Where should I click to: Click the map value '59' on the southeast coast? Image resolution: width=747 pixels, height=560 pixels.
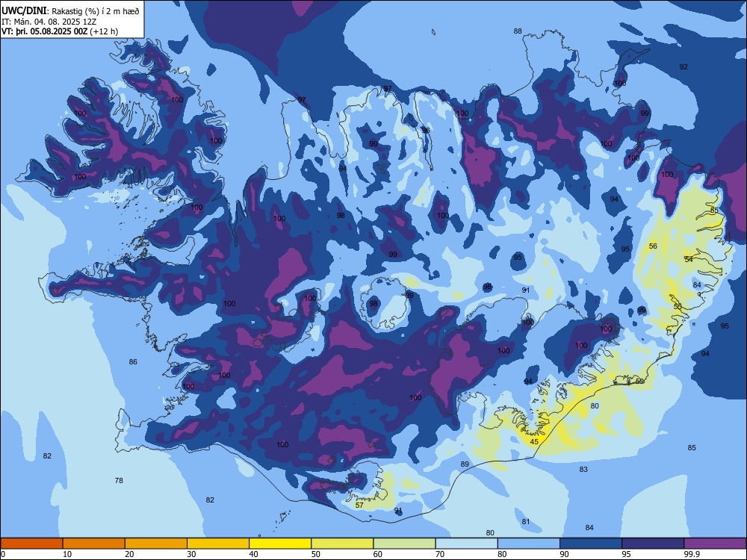coord(640,381)
